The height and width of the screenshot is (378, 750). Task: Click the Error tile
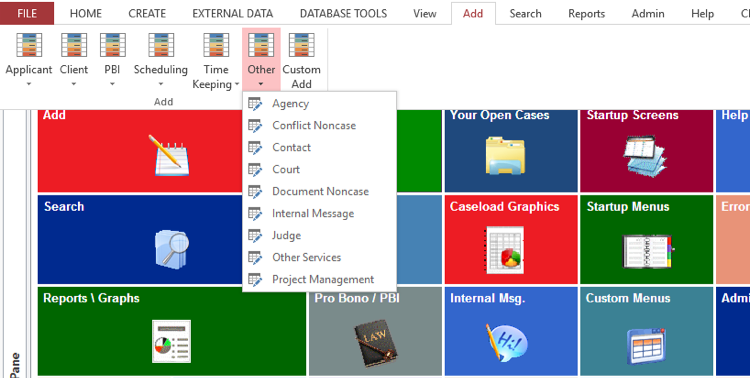coord(733,239)
